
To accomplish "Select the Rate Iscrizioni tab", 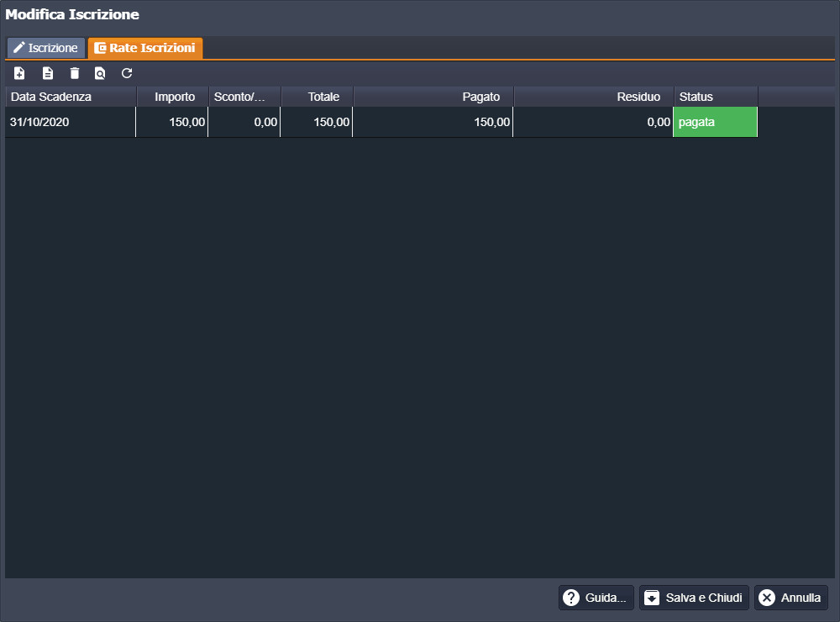I will pyautogui.click(x=145, y=48).
